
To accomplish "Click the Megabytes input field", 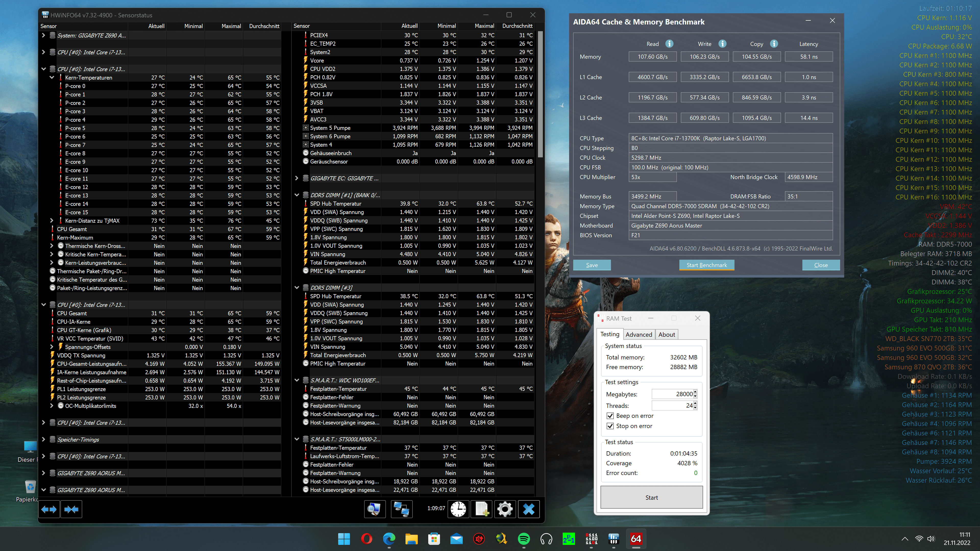I will [672, 394].
